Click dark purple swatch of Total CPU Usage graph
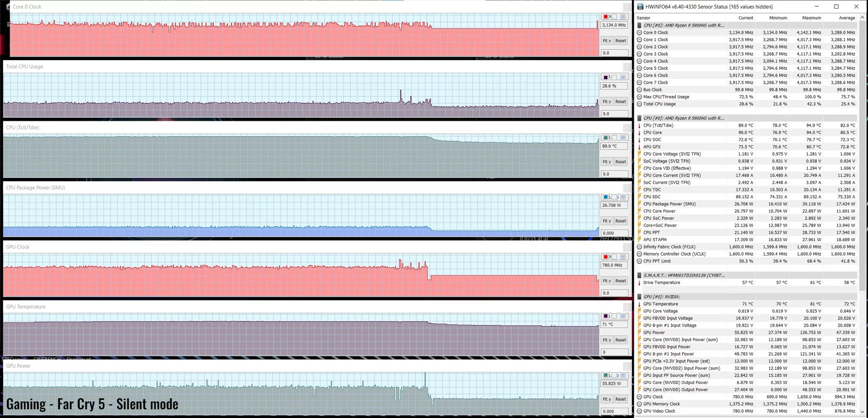This screenshot has height=418, width=868. click(x=606, y=77)
